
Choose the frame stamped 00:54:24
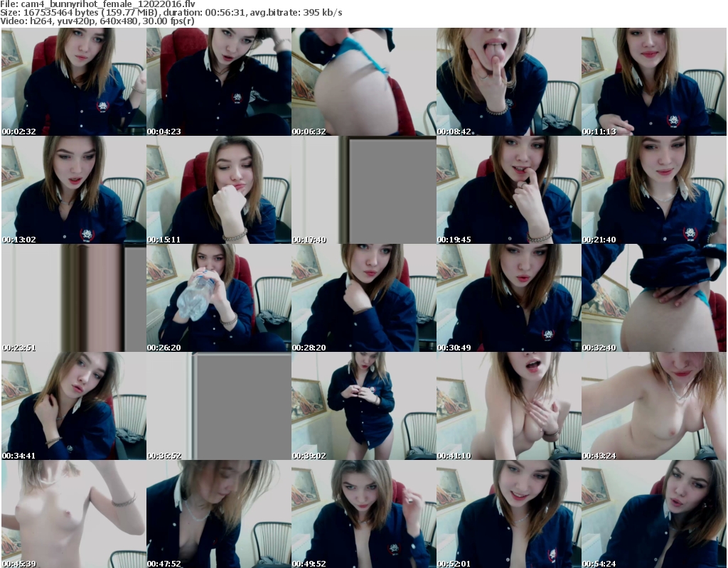coord(654,514)
